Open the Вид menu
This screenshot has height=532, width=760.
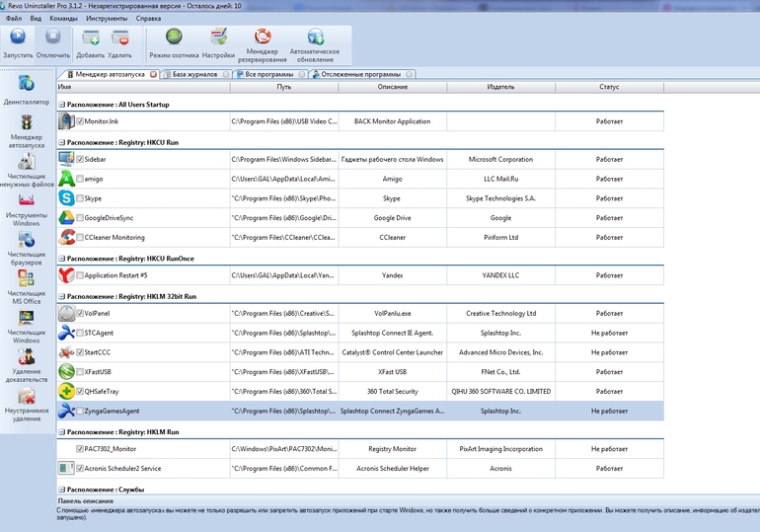pyautogui.click(x=36, y=19)
